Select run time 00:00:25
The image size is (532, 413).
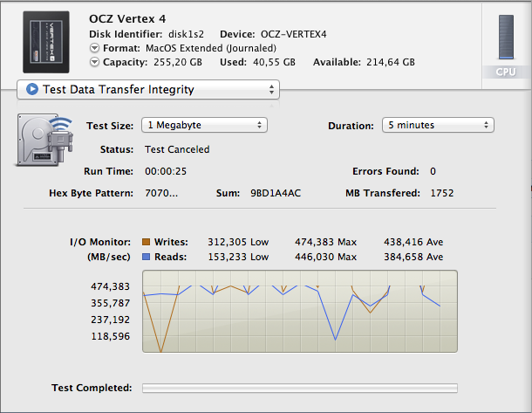click(x=166, y=171)
